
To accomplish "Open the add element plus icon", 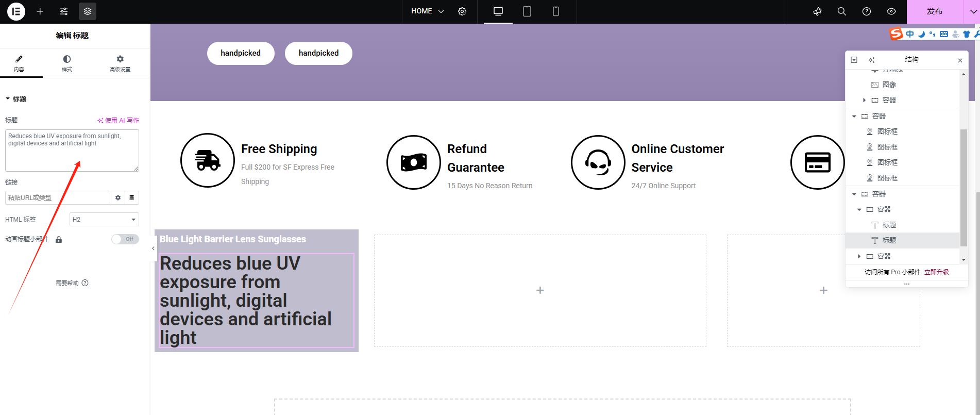I will pos(40,11).
